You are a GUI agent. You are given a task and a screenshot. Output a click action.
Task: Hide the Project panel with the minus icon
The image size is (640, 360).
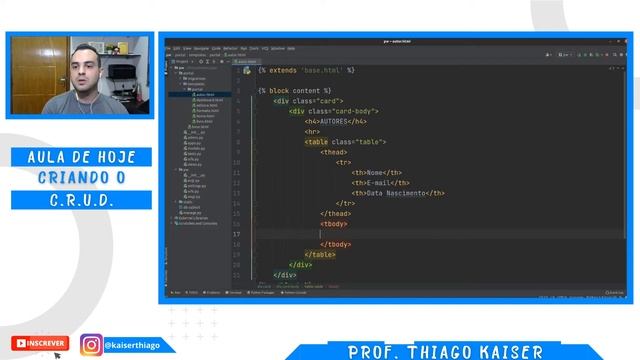pyautogui.click(x=228, y=62)
